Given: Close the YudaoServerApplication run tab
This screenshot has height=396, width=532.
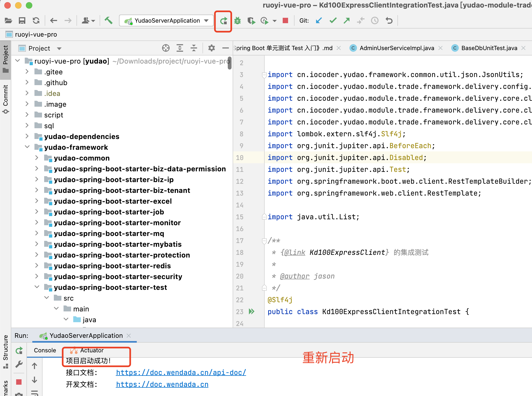Looking at the screenshot, I should tap(129, 336).
